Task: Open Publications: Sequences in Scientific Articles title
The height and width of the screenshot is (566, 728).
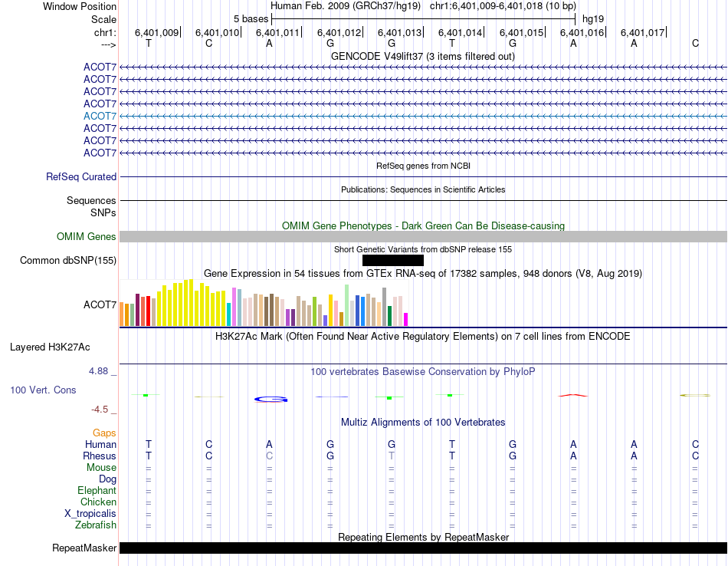Action: click(423, 189)
